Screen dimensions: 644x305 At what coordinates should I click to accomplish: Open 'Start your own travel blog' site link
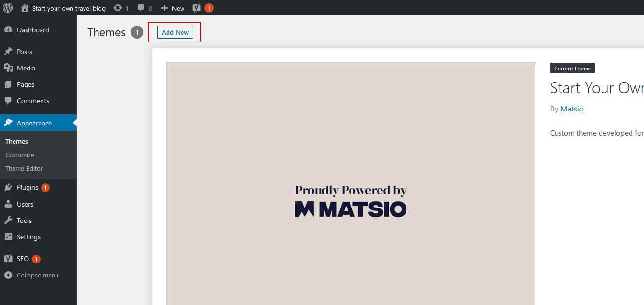(69, 8)
